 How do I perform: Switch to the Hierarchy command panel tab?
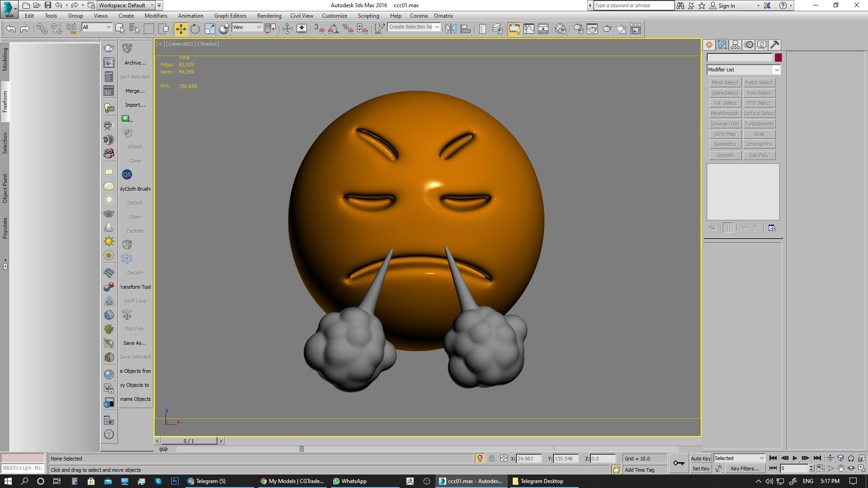click(735, 45)
